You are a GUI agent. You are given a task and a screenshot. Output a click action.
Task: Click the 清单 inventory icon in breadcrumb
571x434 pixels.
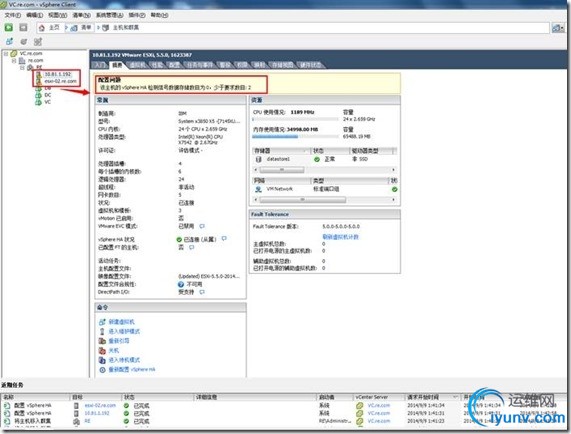pyautogui.click(x=74, y=28)
